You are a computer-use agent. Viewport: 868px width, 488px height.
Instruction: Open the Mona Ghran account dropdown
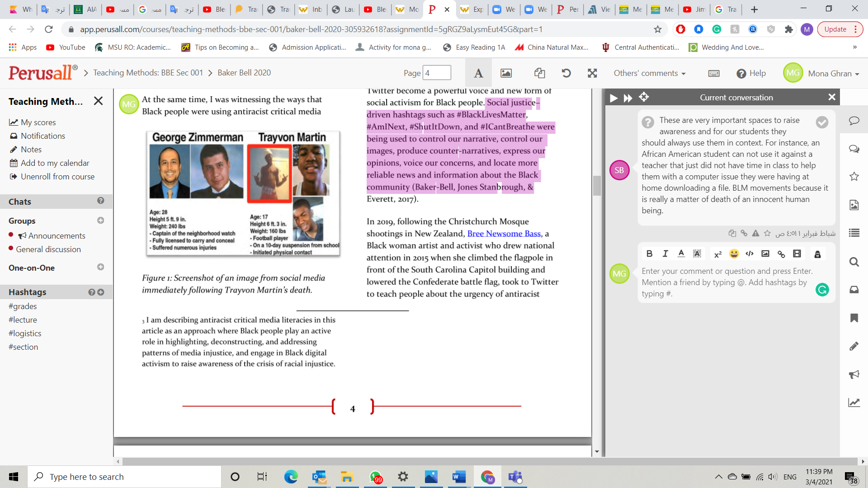pyautogui.click(x=833, y=74)
